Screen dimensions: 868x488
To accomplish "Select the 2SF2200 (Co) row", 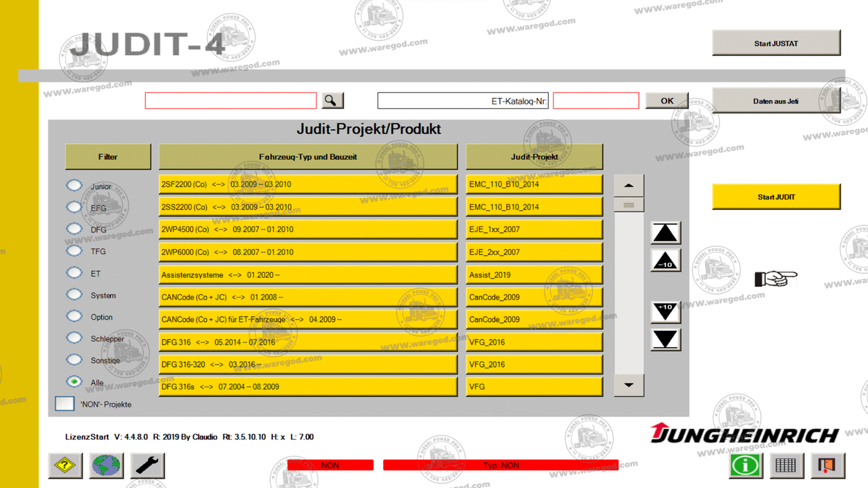I will click(308, 184).
